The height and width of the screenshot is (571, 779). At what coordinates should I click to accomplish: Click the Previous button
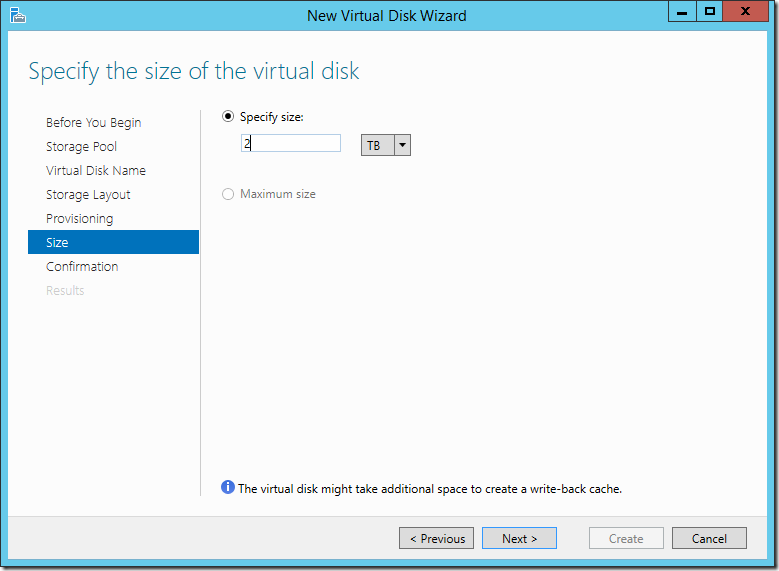tap(436, 538)
